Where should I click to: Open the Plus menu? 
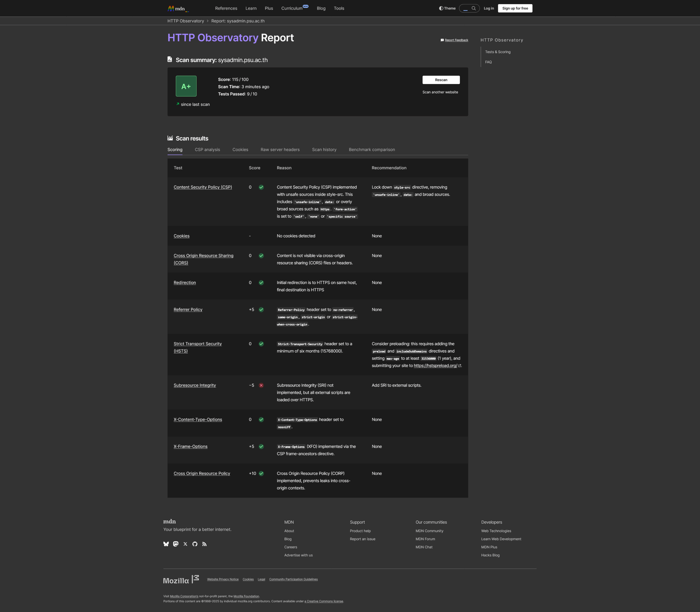point(269,8)
